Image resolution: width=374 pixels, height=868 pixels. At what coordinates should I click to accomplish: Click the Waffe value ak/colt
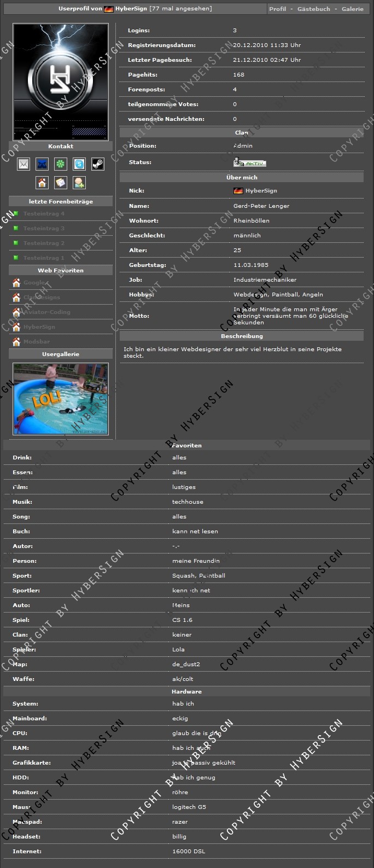183,679
